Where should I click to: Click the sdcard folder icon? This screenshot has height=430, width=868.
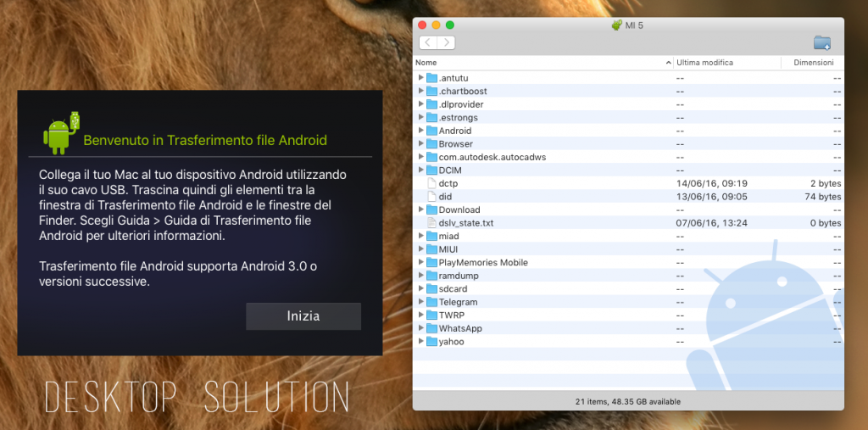pos(431,288)
